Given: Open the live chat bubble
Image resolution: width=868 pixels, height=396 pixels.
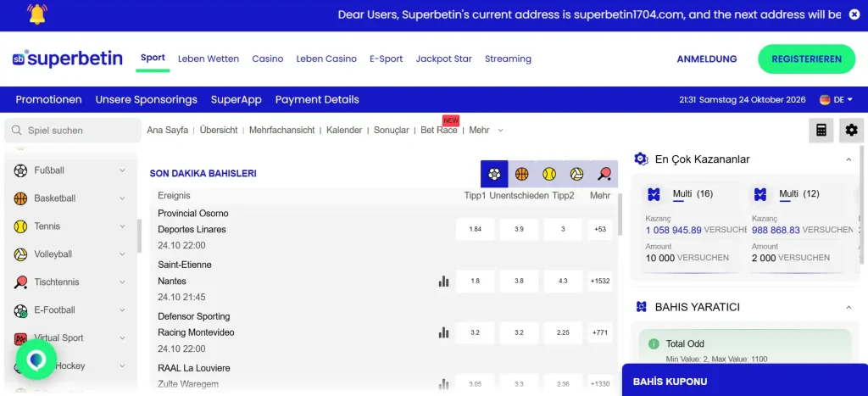Looking at the screenshot, I should [x=36, y=360].
